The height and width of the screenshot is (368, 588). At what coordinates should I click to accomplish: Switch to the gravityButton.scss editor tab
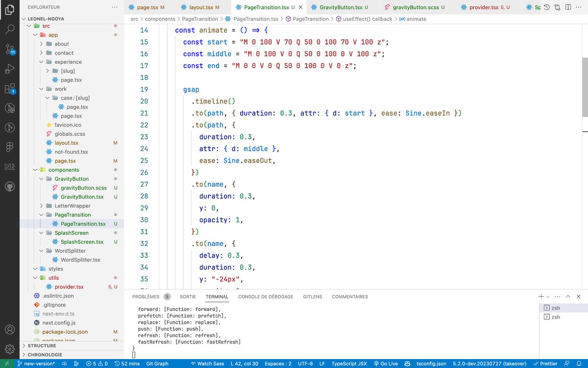(x=419, y=7)
